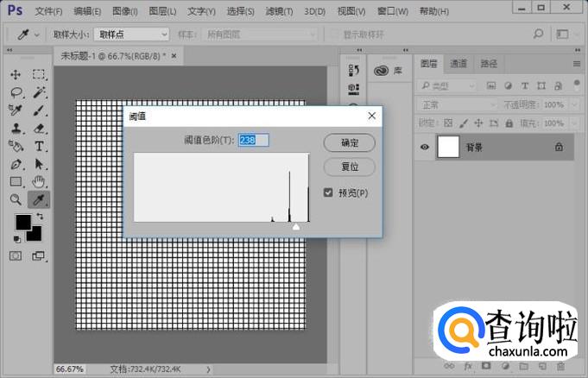Pick the Lasso tool
The height and width of the screenshot is (378, 588).
point(16,92)
